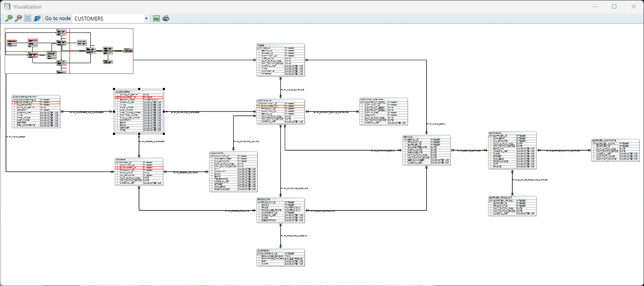Select the PRODUCTS table header
This screenshot has width=644, height=286.
coord(280,199)
